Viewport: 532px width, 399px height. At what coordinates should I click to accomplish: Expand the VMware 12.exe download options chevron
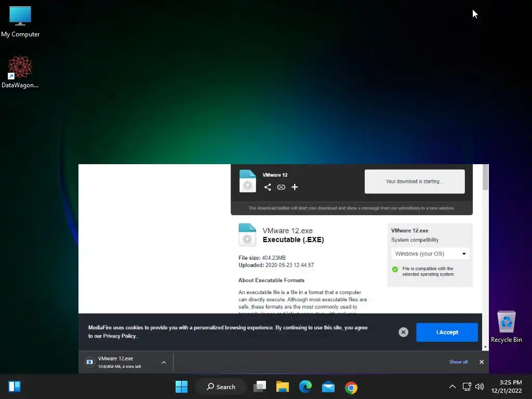click(164, 362)
